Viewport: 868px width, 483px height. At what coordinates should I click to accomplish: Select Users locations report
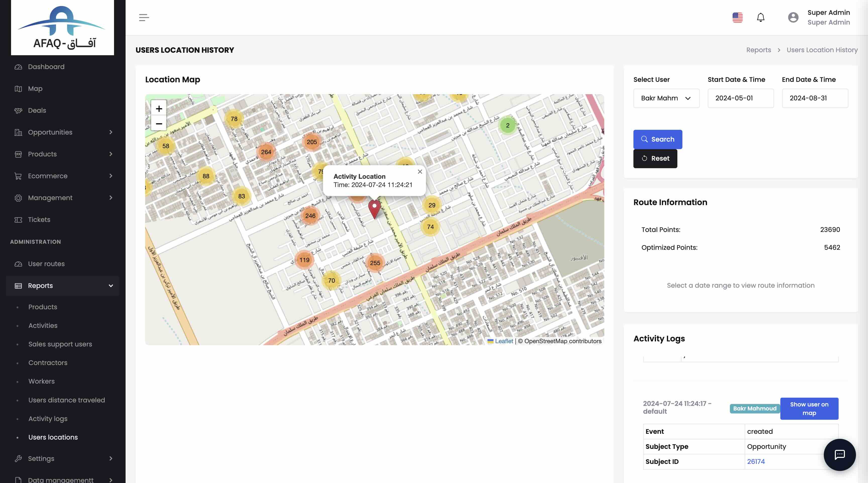click(x=53, y=437)
